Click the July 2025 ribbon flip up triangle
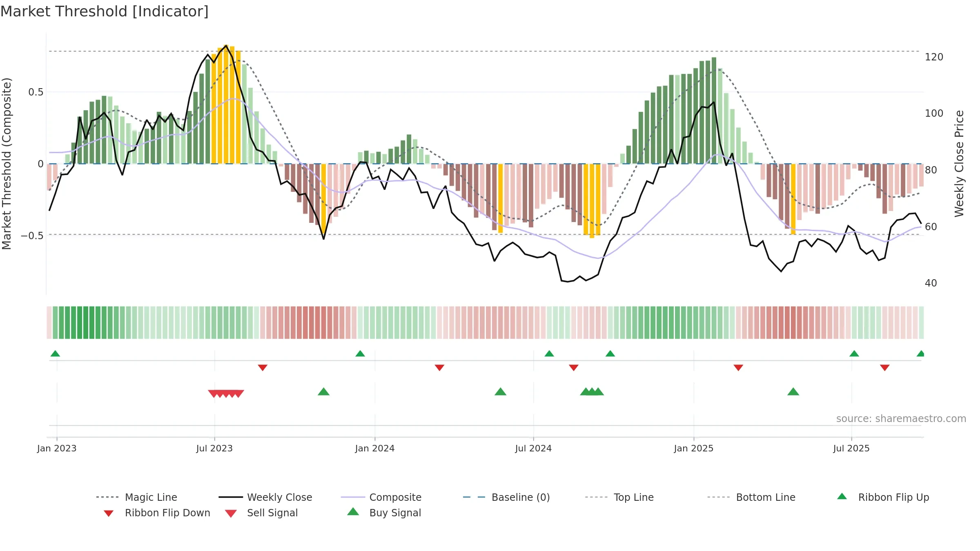This screenshot has height=551, width=980. pos(854,353)
